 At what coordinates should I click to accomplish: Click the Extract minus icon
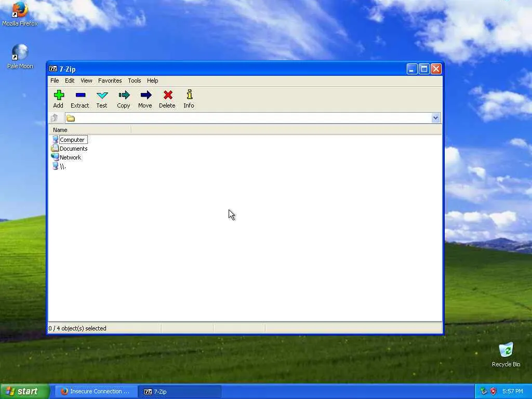tap(81, 95)
